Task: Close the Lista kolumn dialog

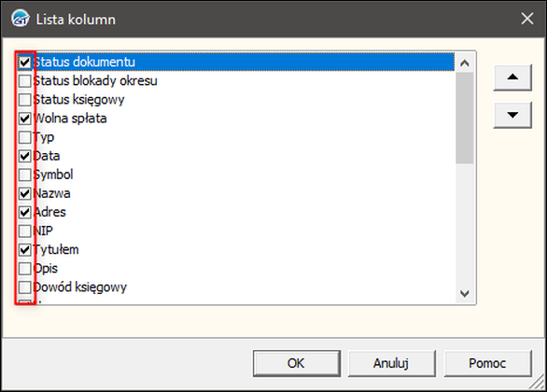Action: click(527, 19)
